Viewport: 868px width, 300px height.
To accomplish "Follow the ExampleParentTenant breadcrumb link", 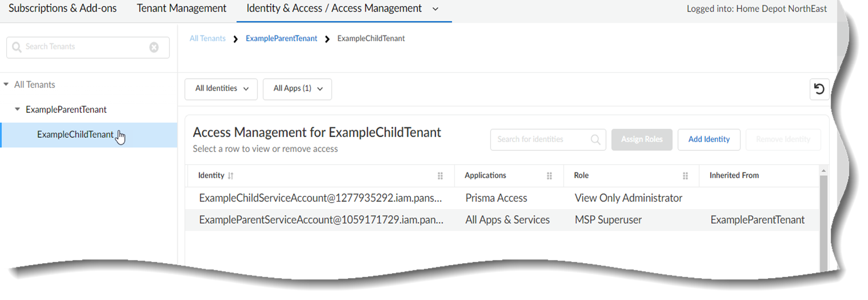I will (281, 39).
